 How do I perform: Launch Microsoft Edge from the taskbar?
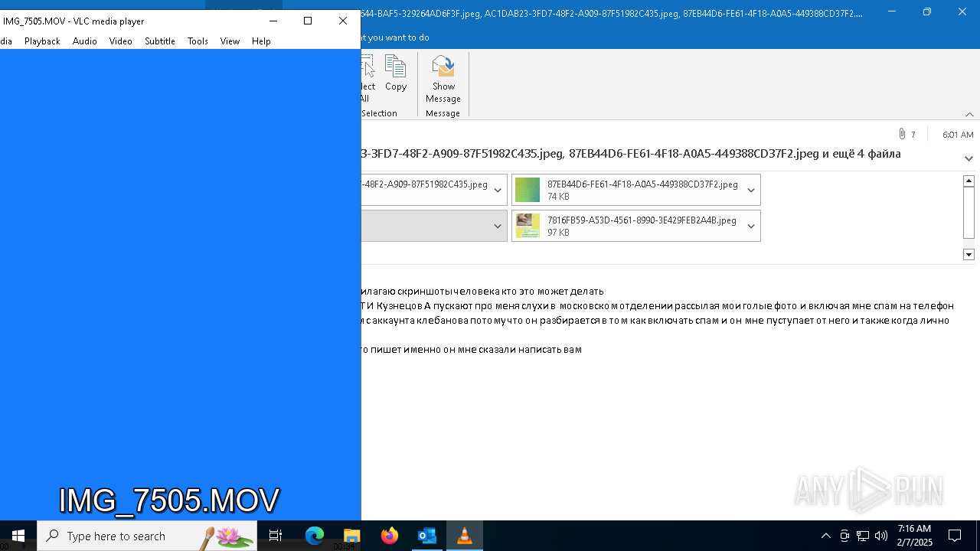(x=315, y=536)
